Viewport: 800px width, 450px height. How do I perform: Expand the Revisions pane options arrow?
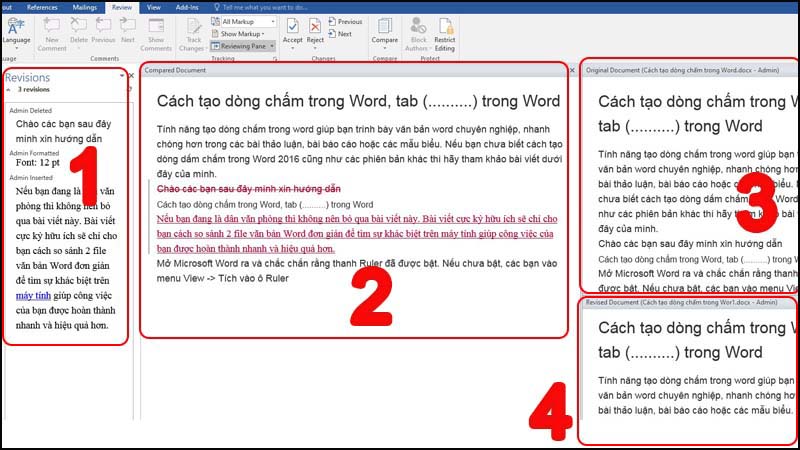[x=122, y=76]
